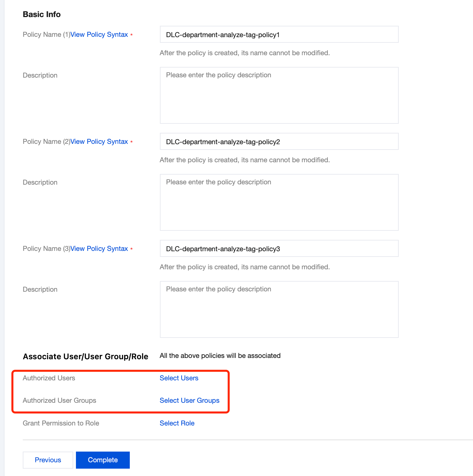Open View Policy Syntax beside Policy Name (2)
473x476 pixels.
(x=99, y=141)
